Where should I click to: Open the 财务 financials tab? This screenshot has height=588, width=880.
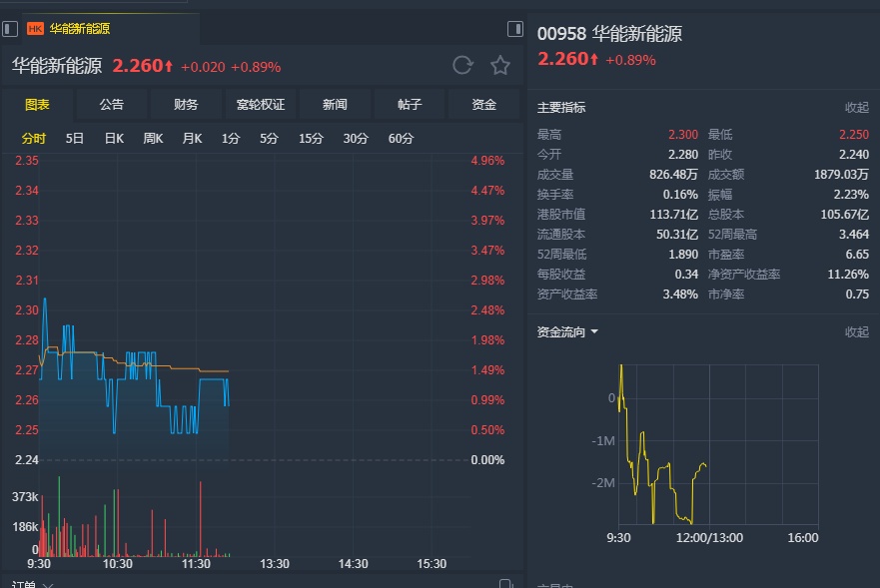pyautogui.click(x=186, y=105)
